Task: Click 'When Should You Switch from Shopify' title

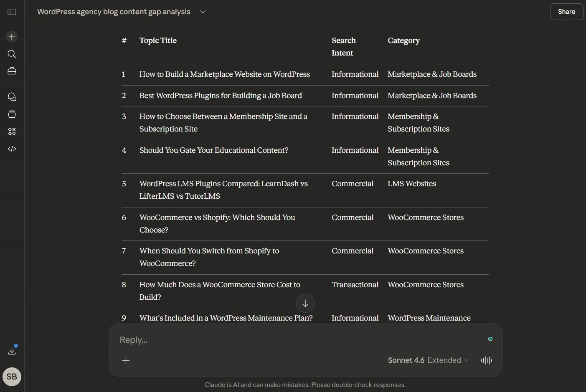Action: click(209, 257)
